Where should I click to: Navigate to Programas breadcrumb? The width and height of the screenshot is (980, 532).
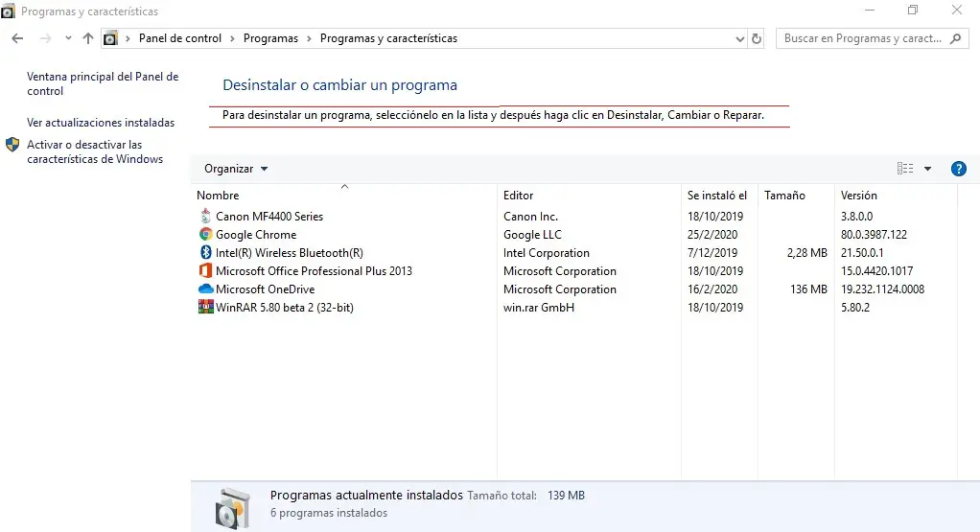click(x=270, y=38)
